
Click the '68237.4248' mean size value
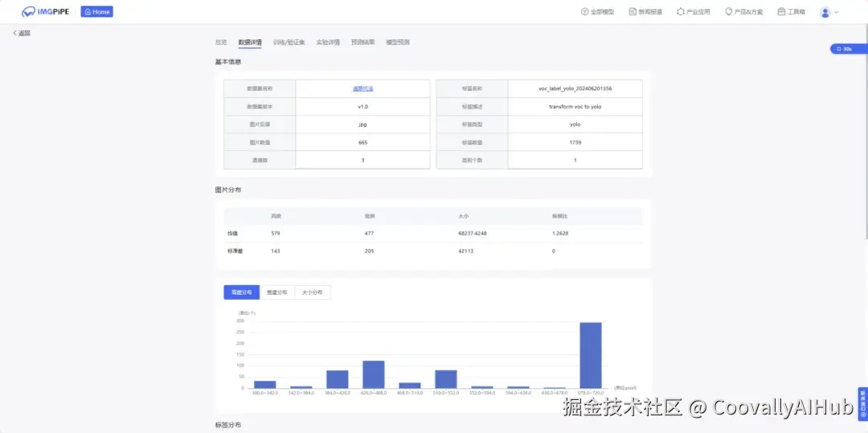(x=473, y=233)
